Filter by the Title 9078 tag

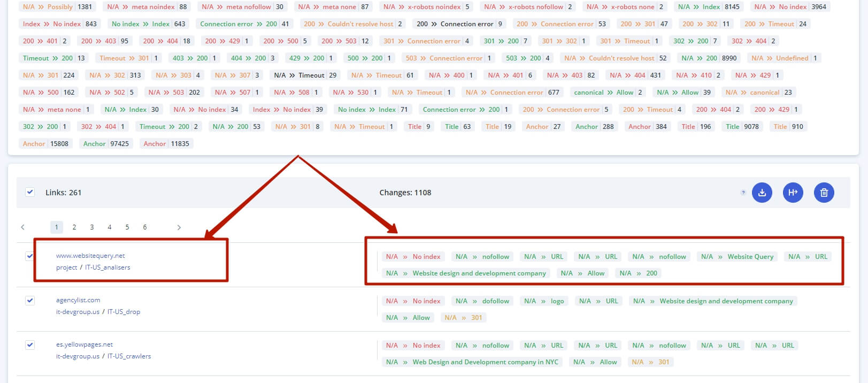pos(742,127)
